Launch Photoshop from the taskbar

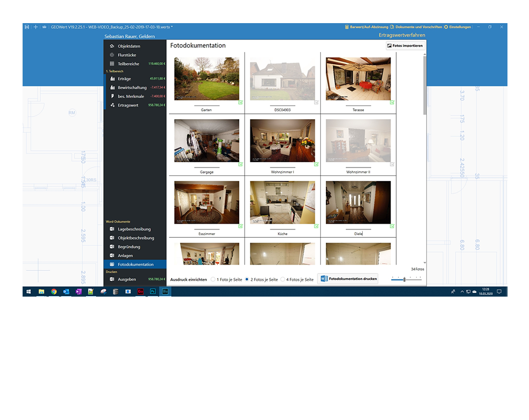[x=153, y=291]
